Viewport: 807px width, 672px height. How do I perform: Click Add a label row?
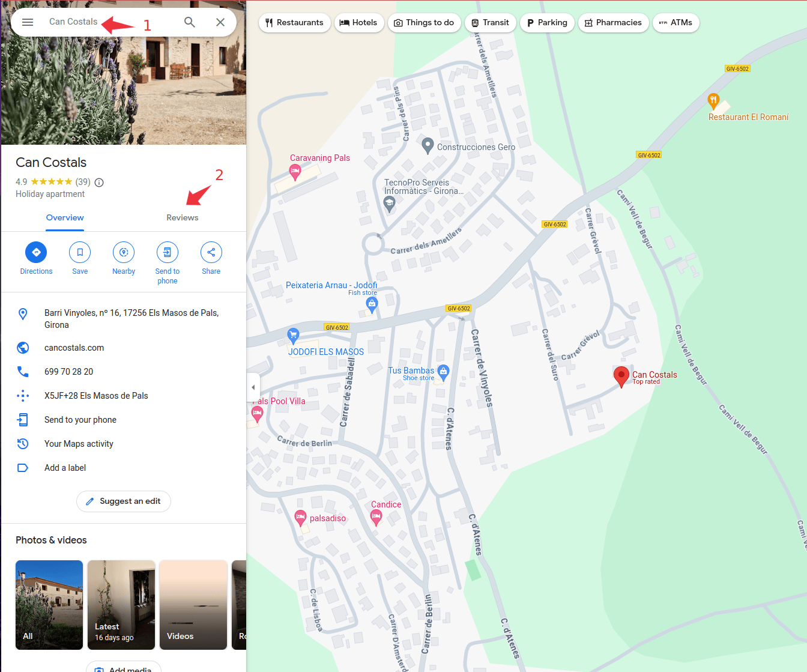(124, 468)
